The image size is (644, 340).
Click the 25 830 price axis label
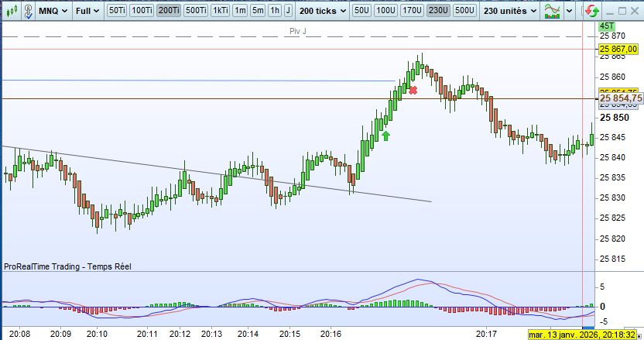pos(612,197)
